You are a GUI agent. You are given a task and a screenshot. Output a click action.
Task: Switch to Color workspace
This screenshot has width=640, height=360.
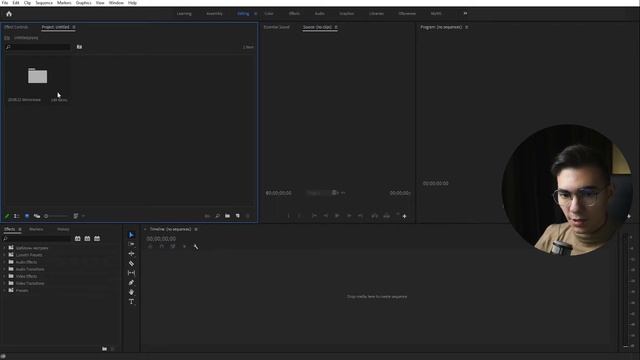(x=269, y=13)
